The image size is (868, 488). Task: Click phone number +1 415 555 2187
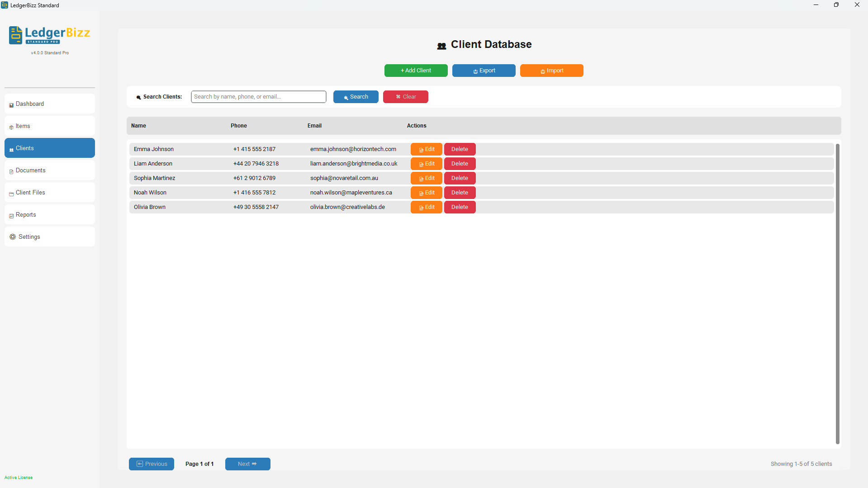click(x=254, y=149)
